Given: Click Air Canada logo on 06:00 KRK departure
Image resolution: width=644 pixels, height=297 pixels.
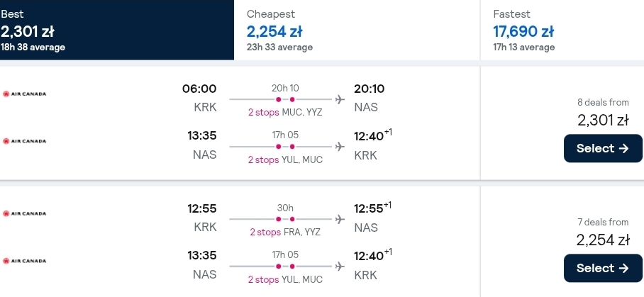Looking at the screenshot, I should click(x=25, y=94).
